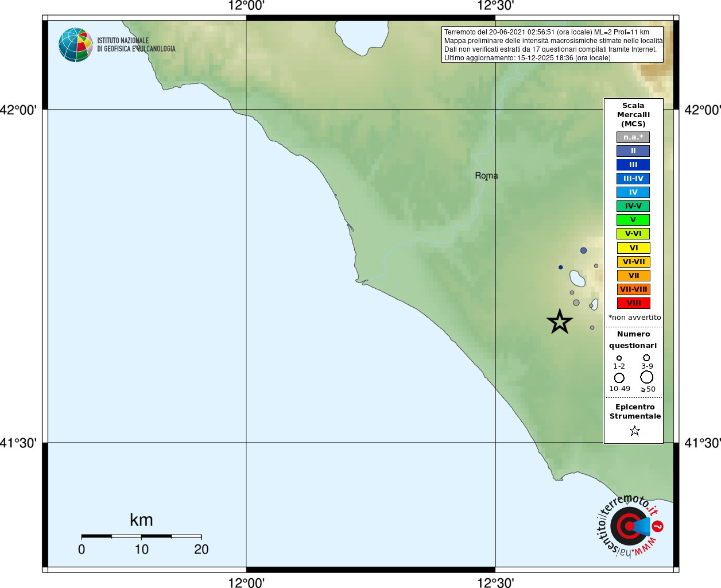Click the ≥50 questionnaires circle symbol
721x588 pixels.
tap(647, 377)
